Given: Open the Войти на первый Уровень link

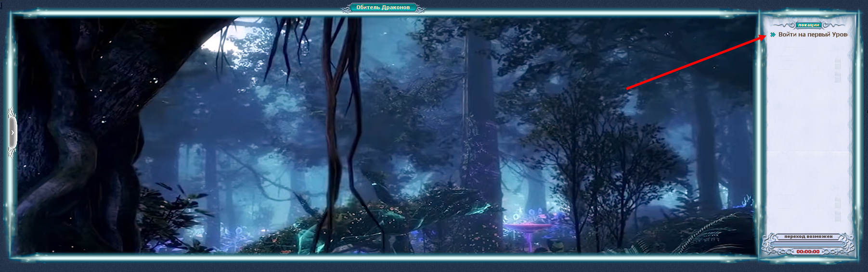Looking at the screenshot, I should (x=812, y=35).
